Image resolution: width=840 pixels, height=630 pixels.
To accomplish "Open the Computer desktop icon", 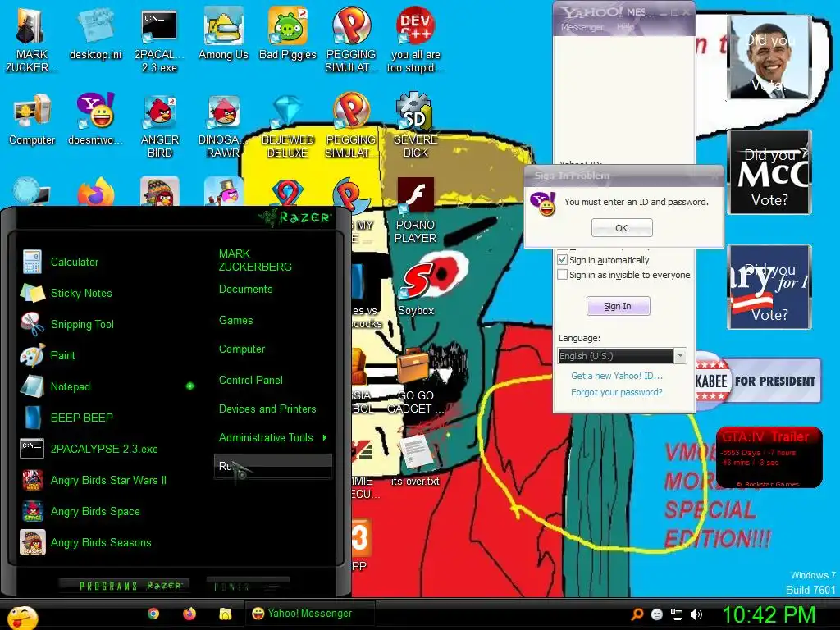I will coord(32,119).
